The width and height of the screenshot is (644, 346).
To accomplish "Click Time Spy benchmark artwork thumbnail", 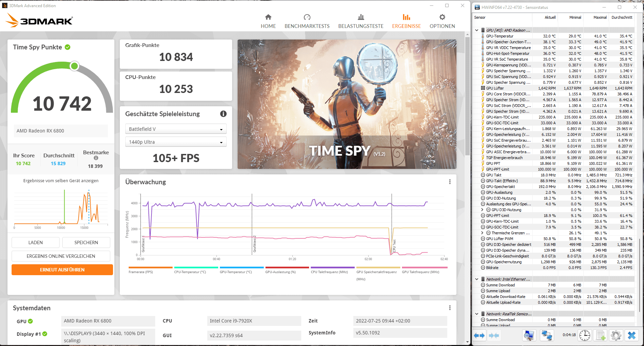I will pyautogui.click(x=347, y=104).
